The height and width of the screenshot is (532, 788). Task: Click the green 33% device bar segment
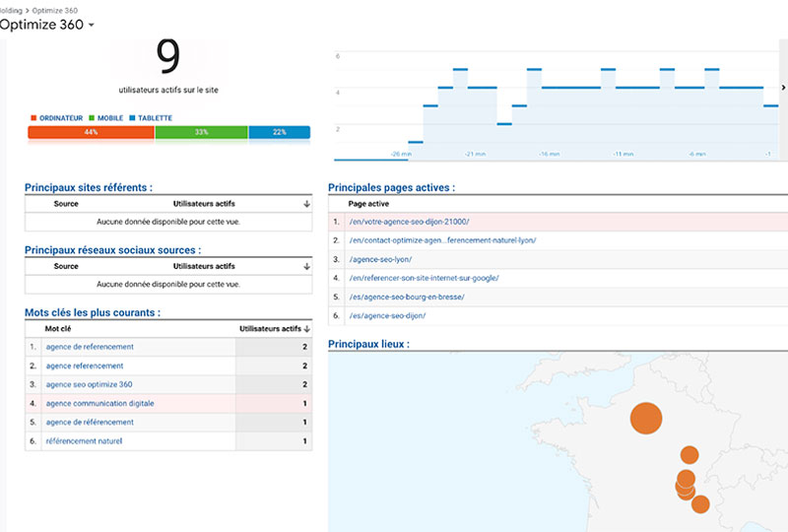click(201, 133)
